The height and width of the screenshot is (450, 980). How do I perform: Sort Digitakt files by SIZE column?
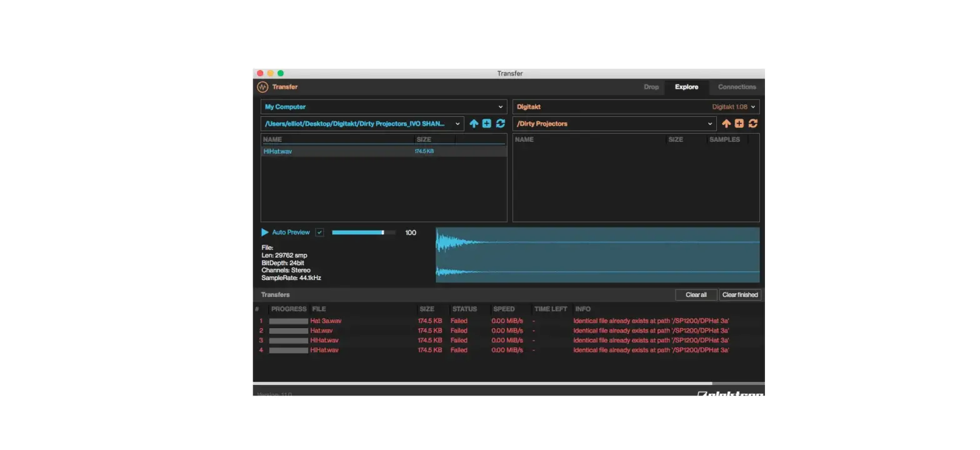[x=676, y=139]
